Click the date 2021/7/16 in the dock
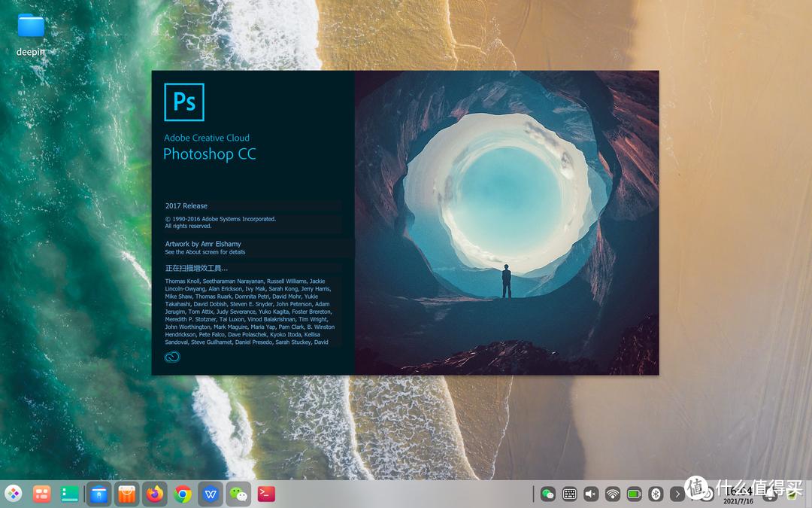812x508 pixels. (738, 501)
